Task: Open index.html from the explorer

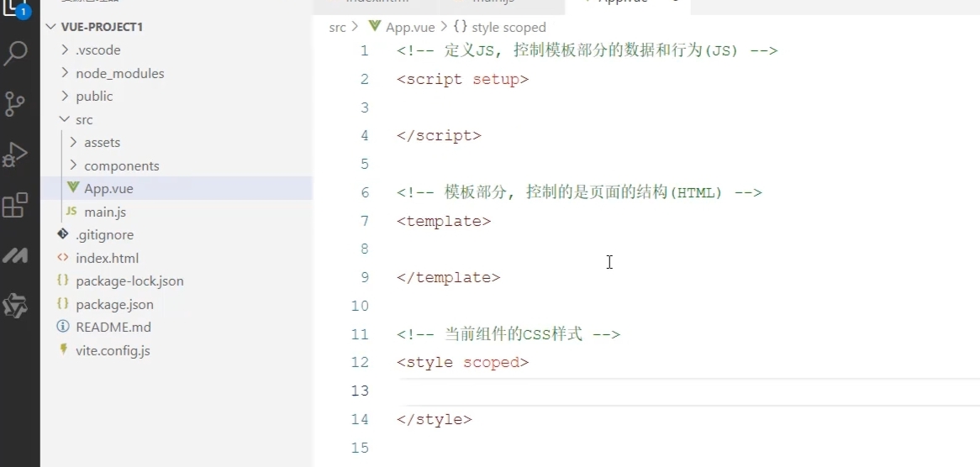Action: (x=108, y=258)
